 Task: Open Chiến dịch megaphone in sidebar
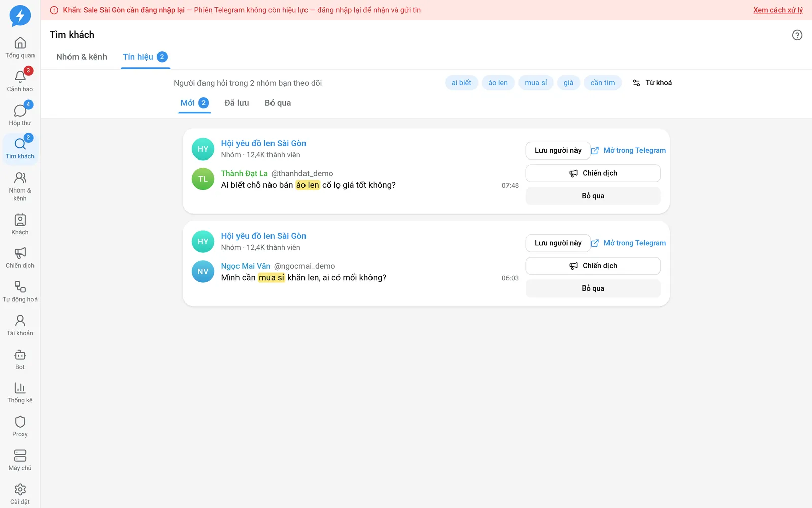20,258
